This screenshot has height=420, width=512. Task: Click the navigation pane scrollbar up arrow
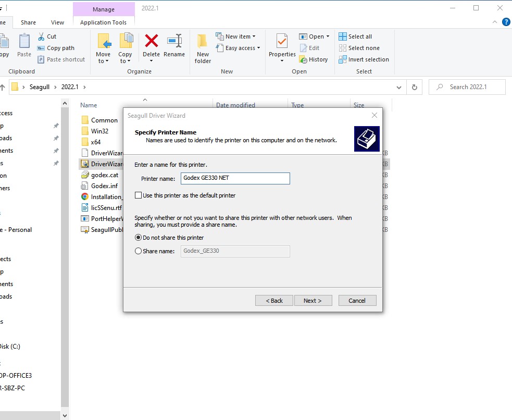click(x=65, y=104)
